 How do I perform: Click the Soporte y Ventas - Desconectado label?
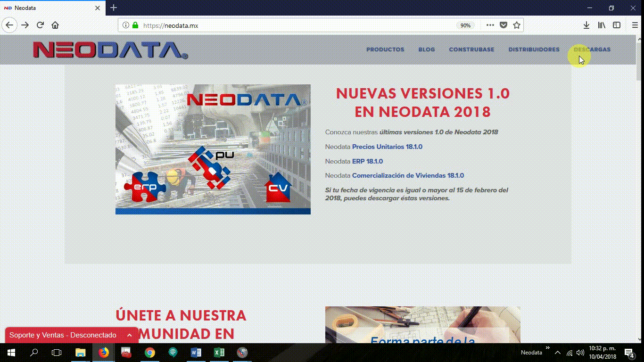[63, 335]
